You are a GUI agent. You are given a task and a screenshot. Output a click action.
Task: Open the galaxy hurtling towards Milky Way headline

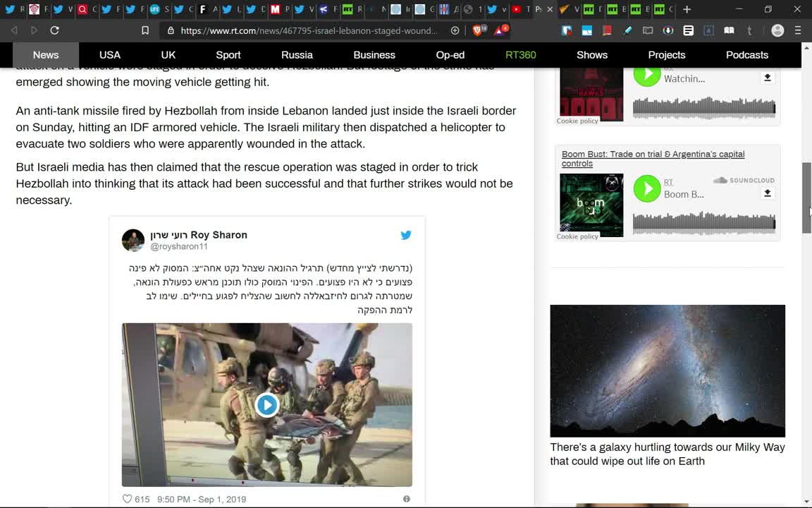pyautogui.click(x=668, y=454)
